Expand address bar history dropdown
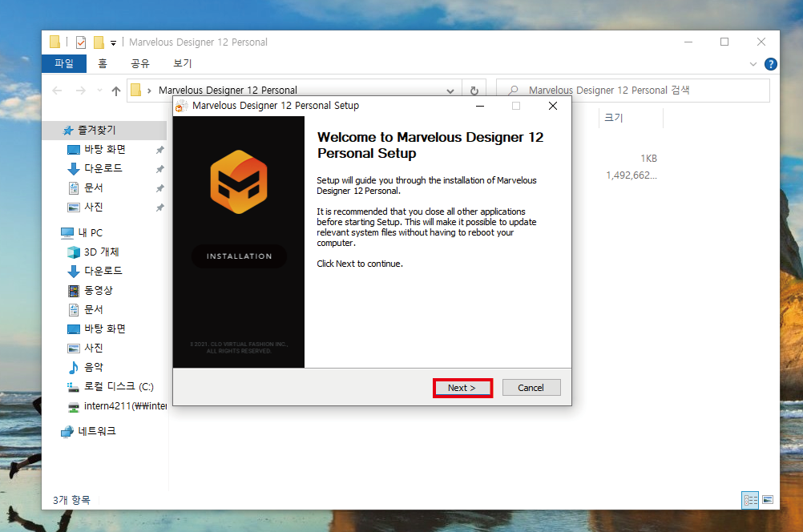Viewport: 803px width, 532px height. click(450, 91)
